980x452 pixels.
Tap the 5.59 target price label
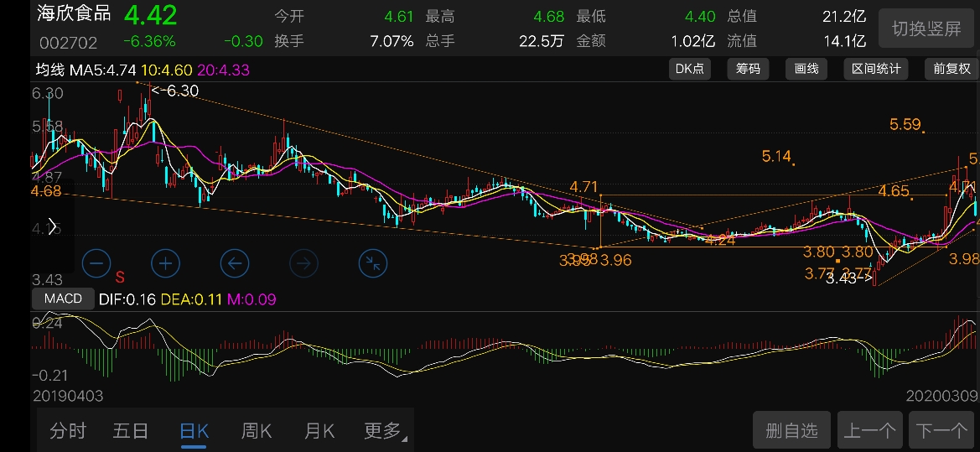click(x=905, y=124)
